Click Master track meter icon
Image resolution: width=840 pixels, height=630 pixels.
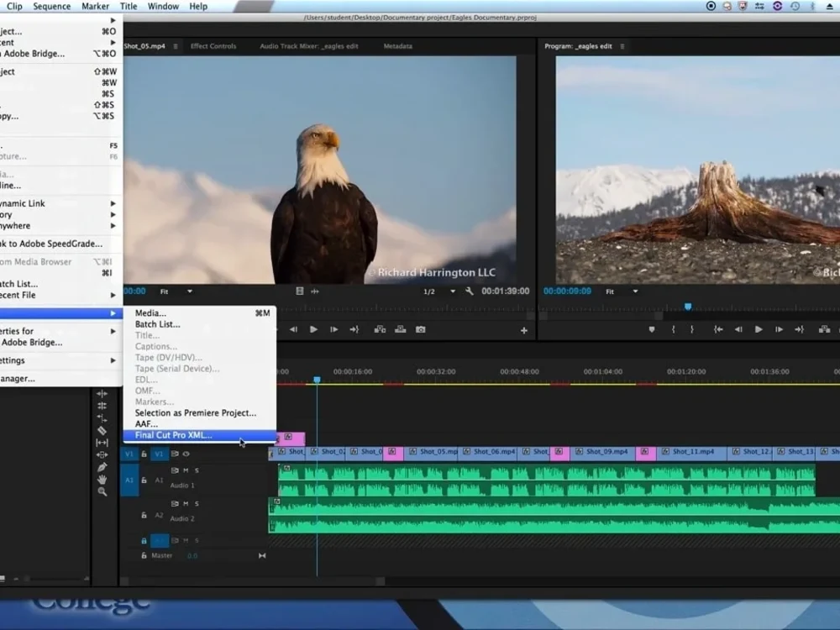(x=262, y=555)
